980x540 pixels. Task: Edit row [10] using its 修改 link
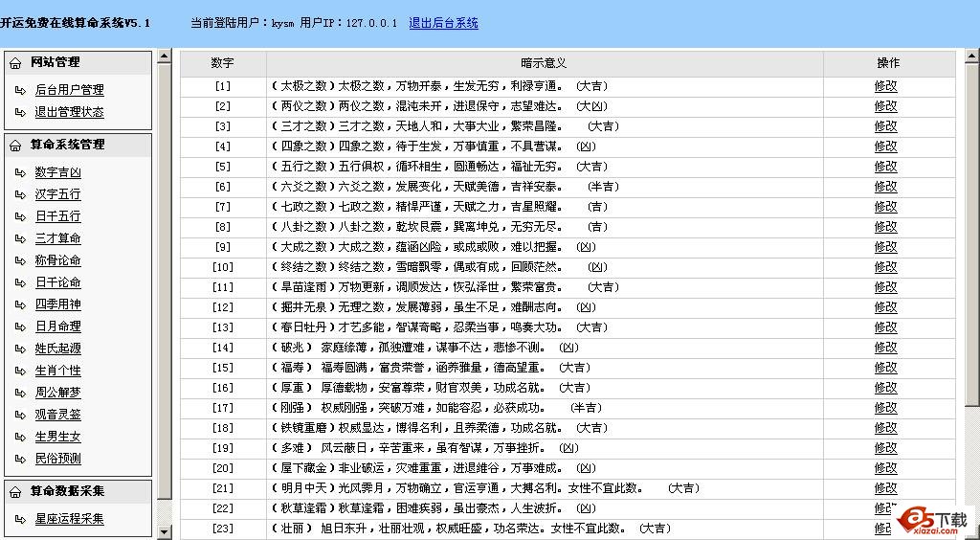point(885,267)
